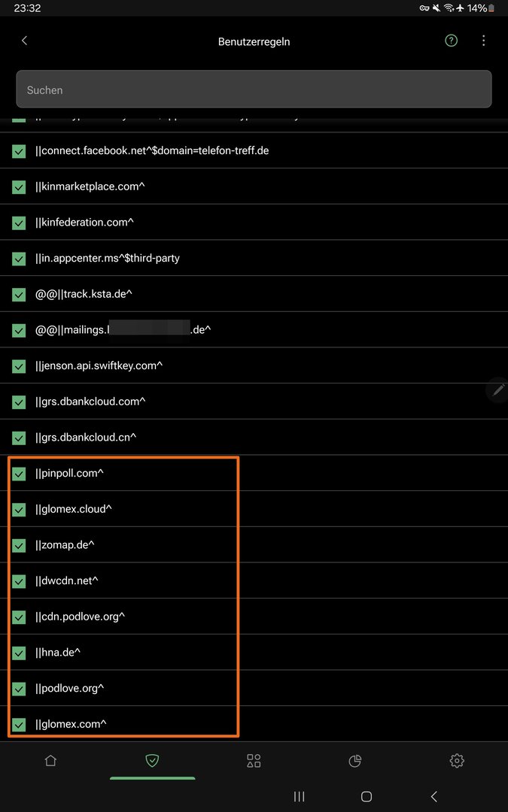Viewport: 508px width, 812px height.
Task: Toggle the @@||track.ksta.de^ rule checkbox
Action: [19, 295]
